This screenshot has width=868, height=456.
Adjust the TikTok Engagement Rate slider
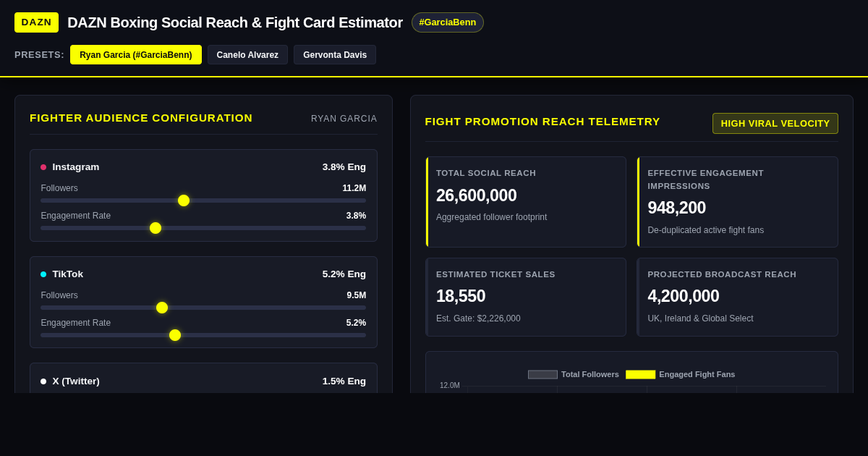coord(203,335)
